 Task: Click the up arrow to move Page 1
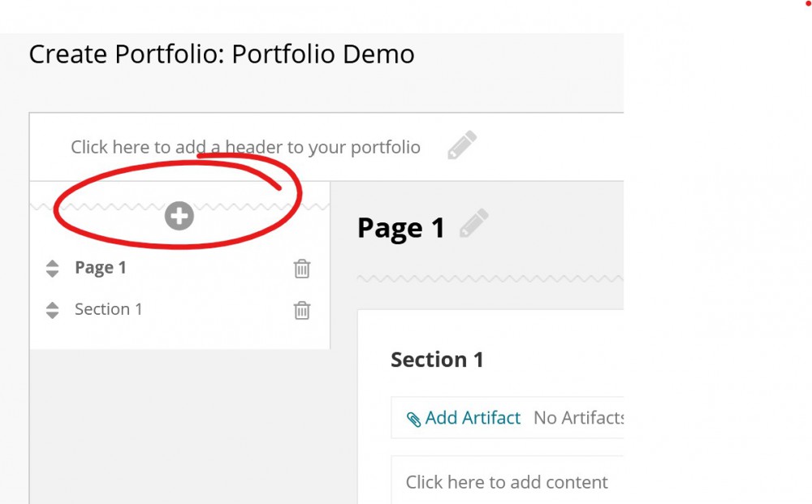(x=52, y=262)
